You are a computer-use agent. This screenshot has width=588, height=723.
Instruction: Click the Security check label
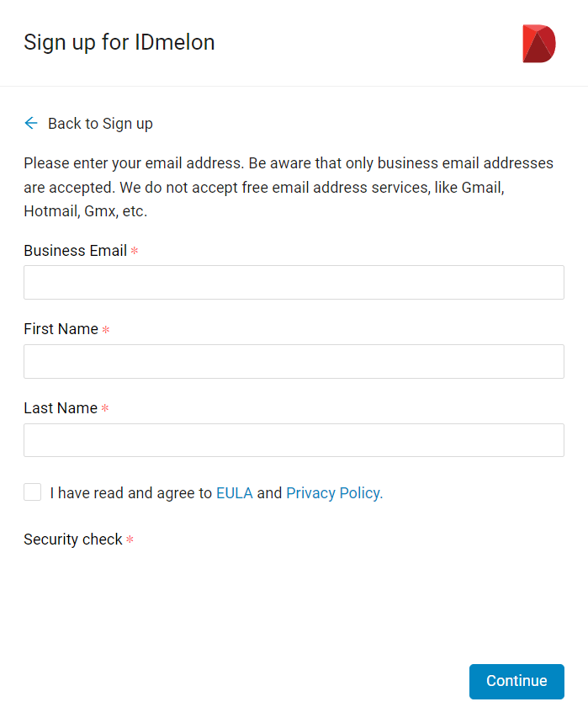73,539
